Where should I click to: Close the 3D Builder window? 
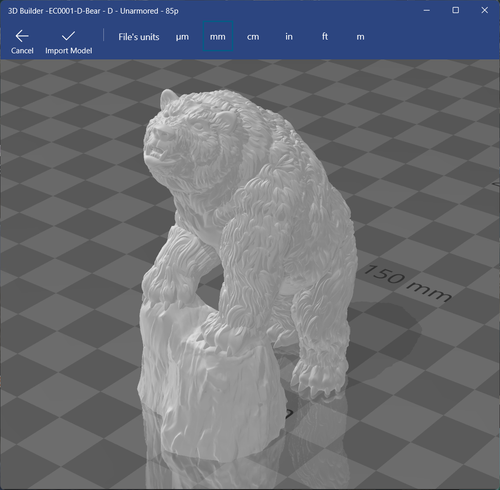click(x=485, y=10)
